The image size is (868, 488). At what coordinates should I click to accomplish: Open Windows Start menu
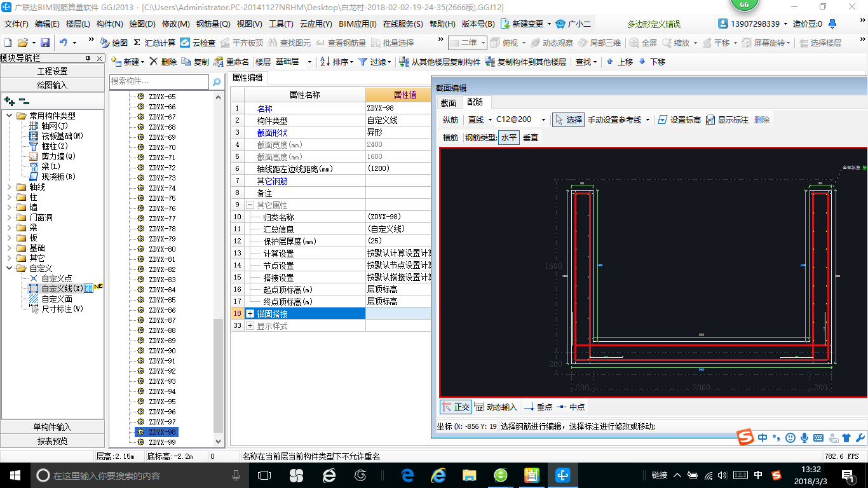[x=15, y=475]
